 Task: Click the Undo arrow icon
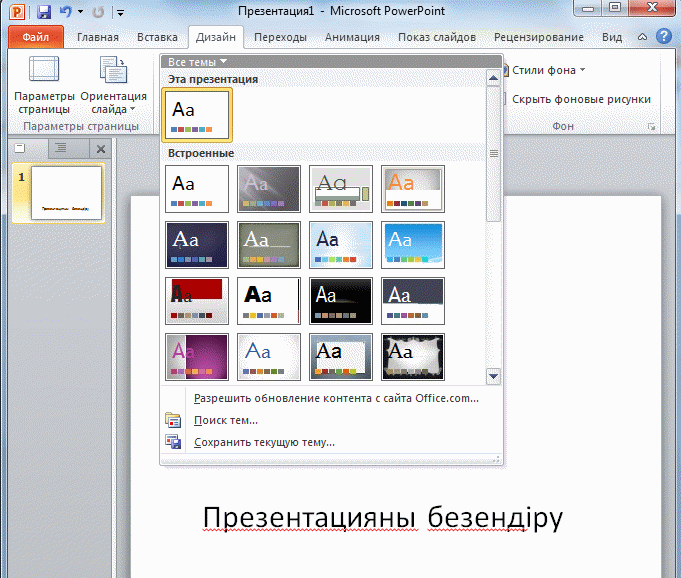[x=65, y=13]
